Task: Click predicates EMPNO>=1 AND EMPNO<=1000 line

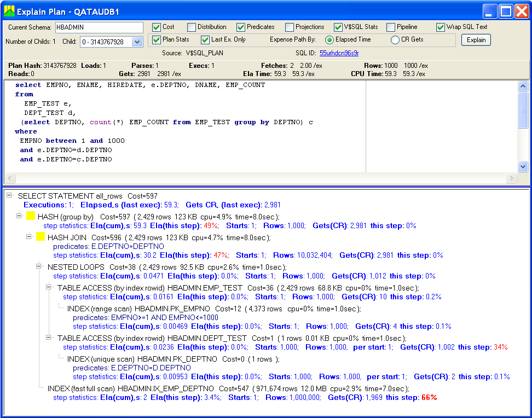Action: pos(146,317)
